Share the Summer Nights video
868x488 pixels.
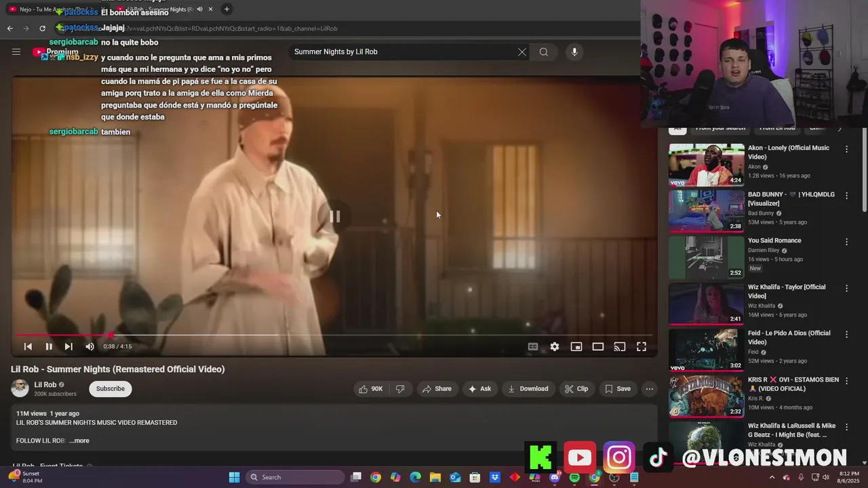(x=437, y=388)
